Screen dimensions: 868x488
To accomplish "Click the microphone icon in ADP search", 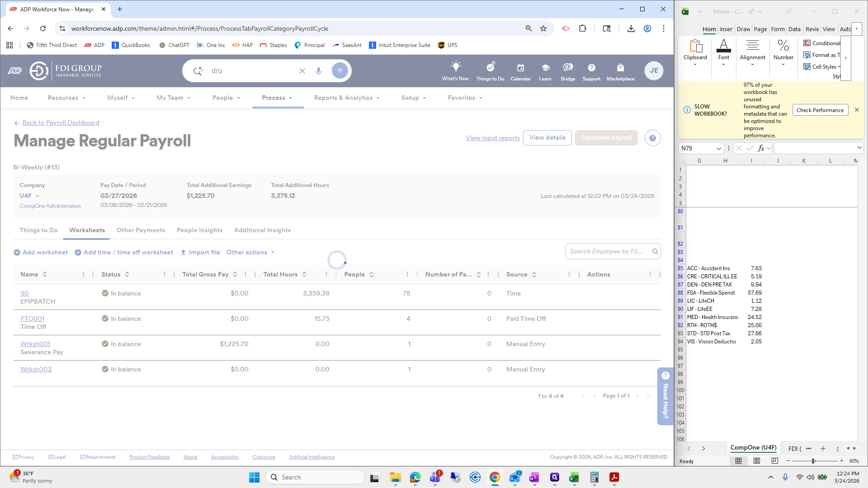I will tap(319, 71).
